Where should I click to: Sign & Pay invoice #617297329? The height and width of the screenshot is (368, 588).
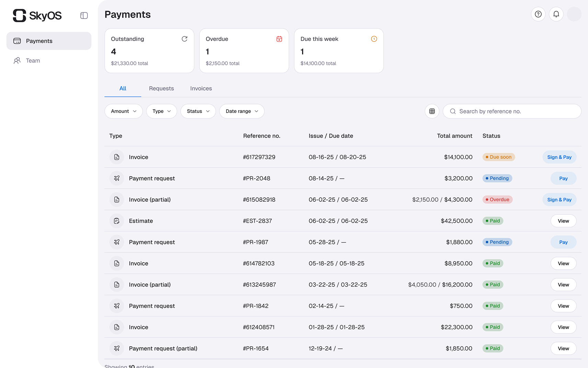tap(560, 157)
